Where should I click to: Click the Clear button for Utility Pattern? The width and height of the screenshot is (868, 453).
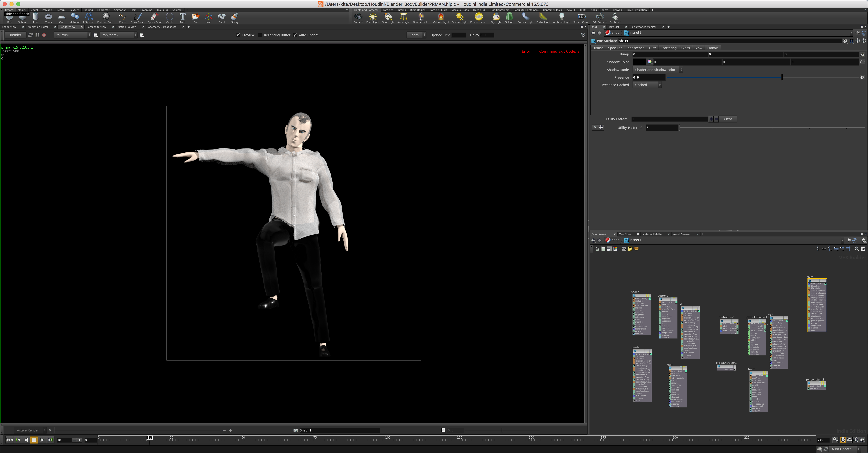[728, 119]
